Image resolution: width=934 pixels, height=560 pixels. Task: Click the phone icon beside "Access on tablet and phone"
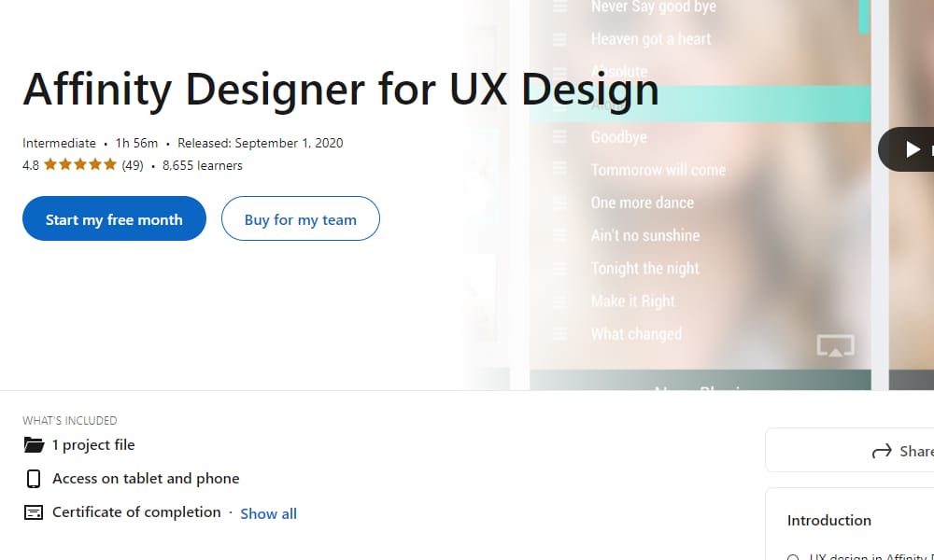click(34, 478)
